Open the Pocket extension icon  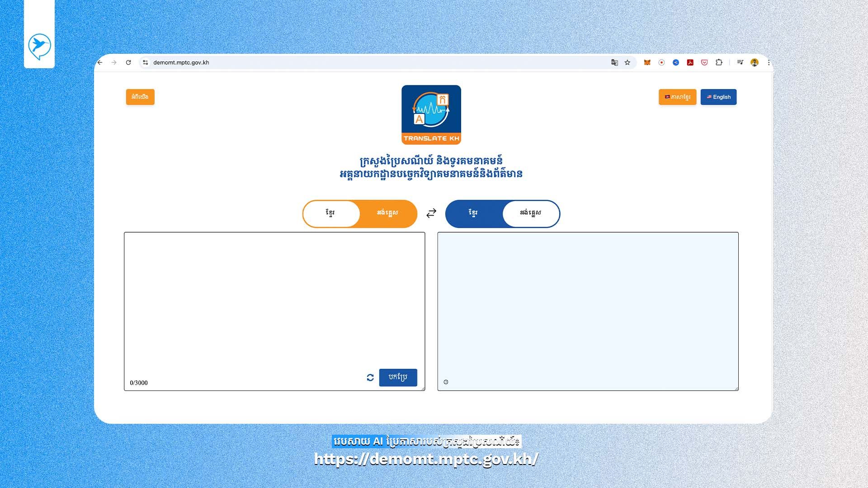pyautogui.click(x=704, y=62)
